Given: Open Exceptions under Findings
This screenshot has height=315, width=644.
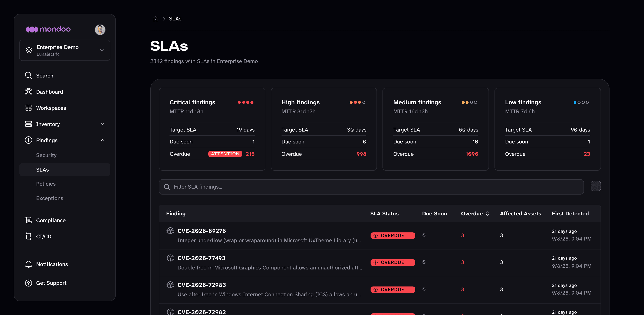Looking at the screenshot, I should [x=49, y=198].
